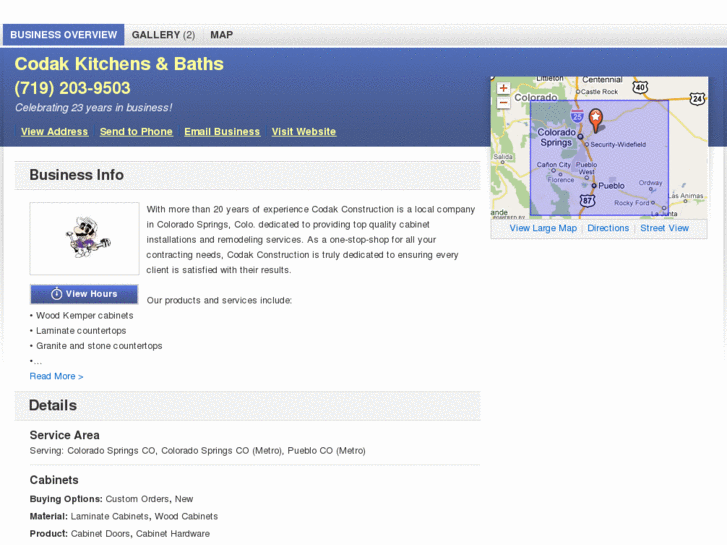Click the US Route 87 shield on map

point(587,200)
